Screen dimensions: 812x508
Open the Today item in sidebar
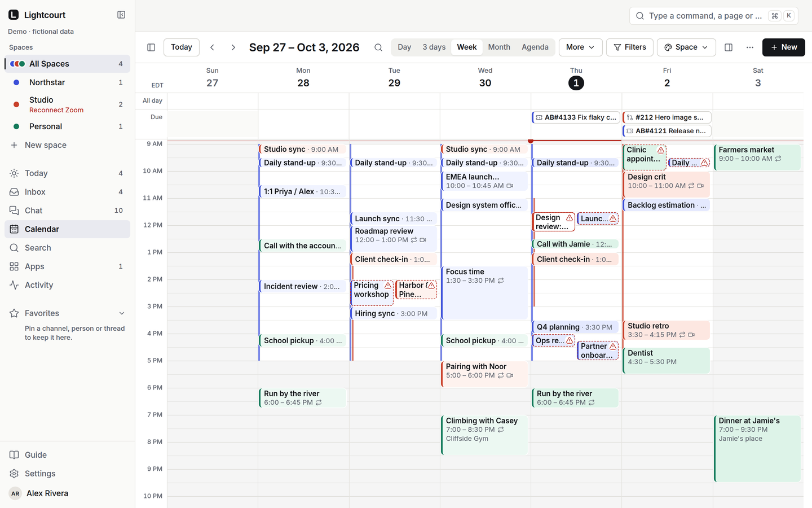tap(67, 173)
